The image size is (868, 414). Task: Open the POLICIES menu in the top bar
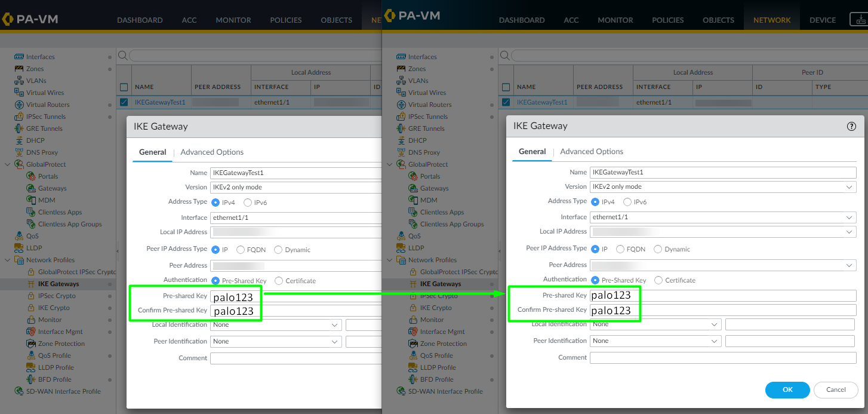(x=667, y=20)
